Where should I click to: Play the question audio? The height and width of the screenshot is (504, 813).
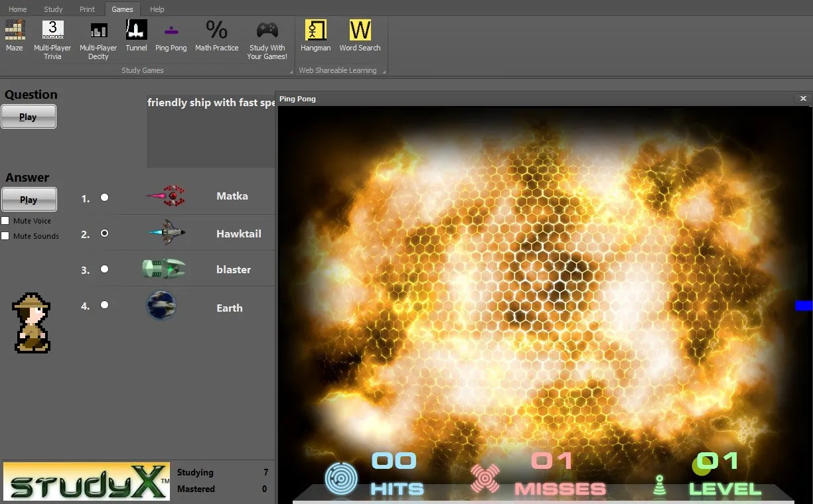(x=29, y=117)
